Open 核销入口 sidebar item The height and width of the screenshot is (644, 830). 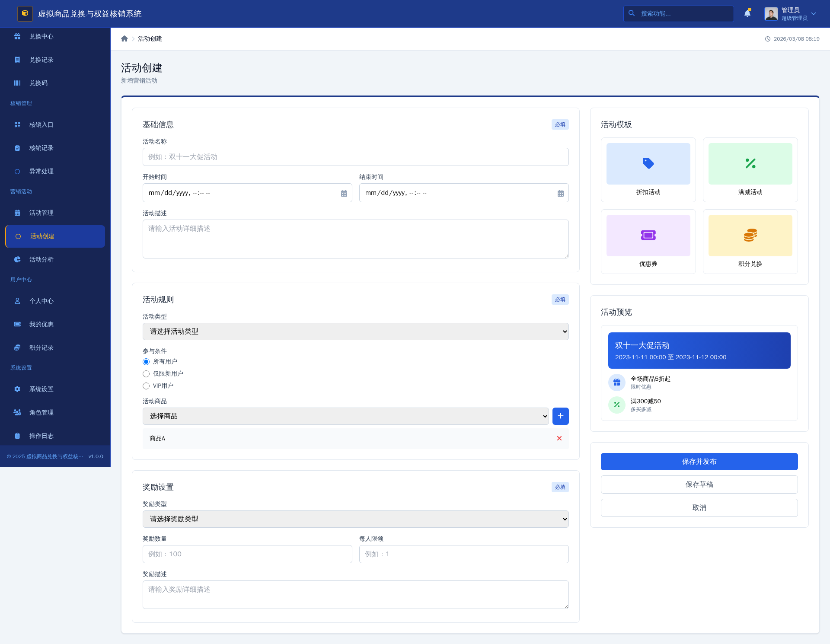click(41, 124)
